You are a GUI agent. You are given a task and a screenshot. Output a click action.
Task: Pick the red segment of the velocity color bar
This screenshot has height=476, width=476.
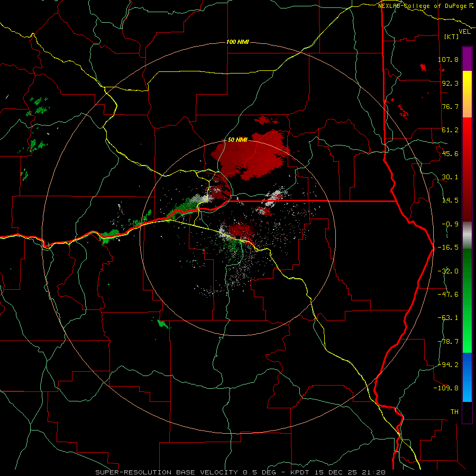467,169
